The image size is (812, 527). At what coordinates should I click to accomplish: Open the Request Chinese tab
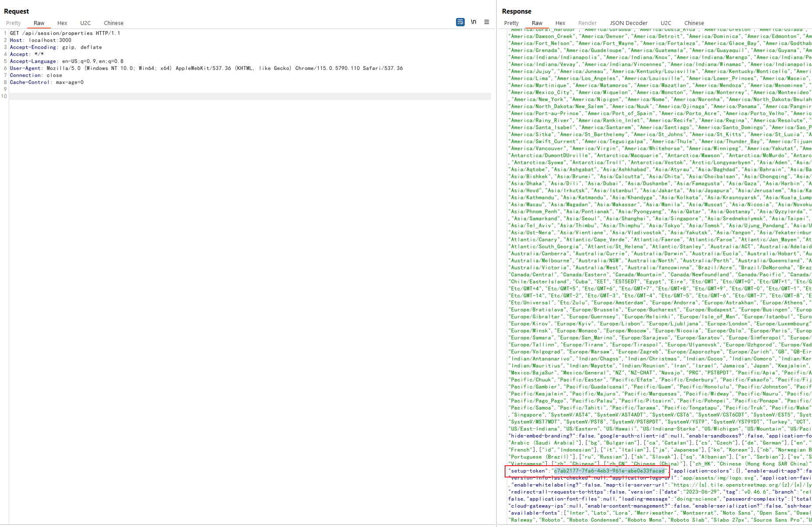114,23
